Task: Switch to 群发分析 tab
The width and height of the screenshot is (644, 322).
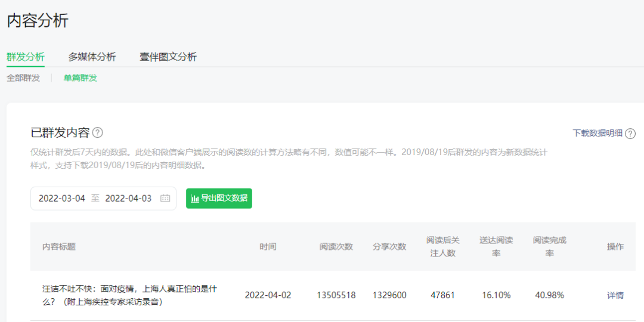Action: point(26,57)
